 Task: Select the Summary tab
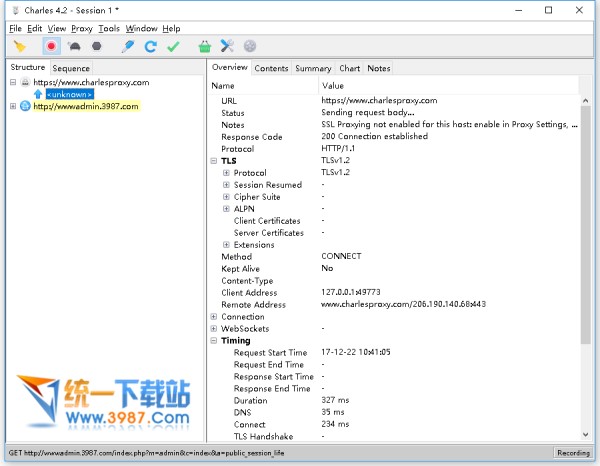[x=313, y=68]
